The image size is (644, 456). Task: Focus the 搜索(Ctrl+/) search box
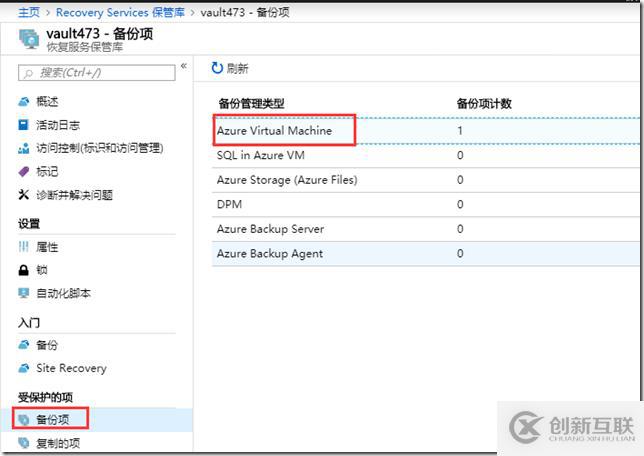[97, 73]
